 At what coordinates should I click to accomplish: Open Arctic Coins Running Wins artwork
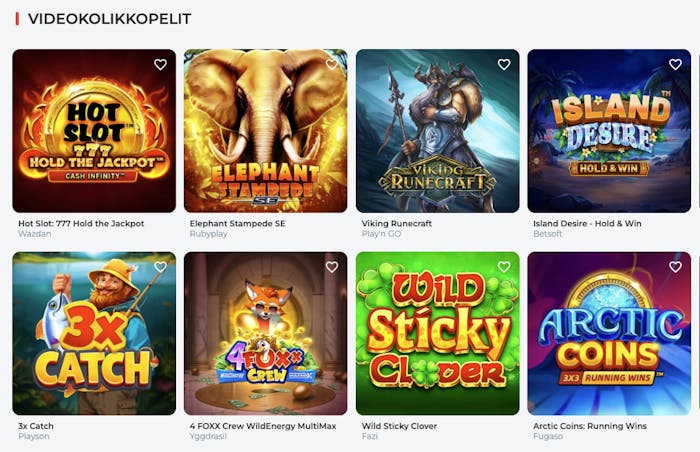pyautogui.click(x=609, y=333)
